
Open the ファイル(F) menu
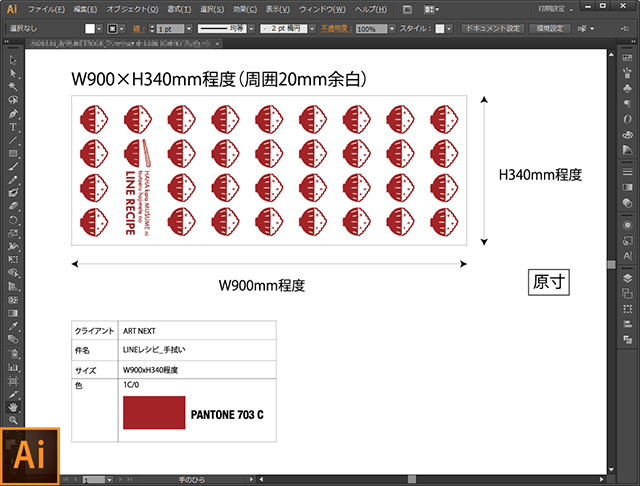coord(46,9)
